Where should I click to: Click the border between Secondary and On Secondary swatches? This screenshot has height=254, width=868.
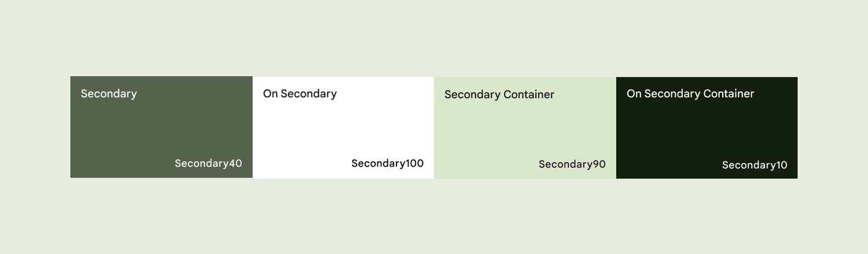pyautogui.click(x=253, y=127)
